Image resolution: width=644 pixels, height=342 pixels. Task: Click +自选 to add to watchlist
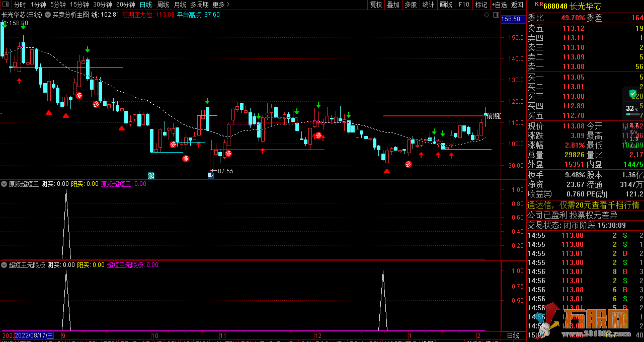click(x=499, y=5)
